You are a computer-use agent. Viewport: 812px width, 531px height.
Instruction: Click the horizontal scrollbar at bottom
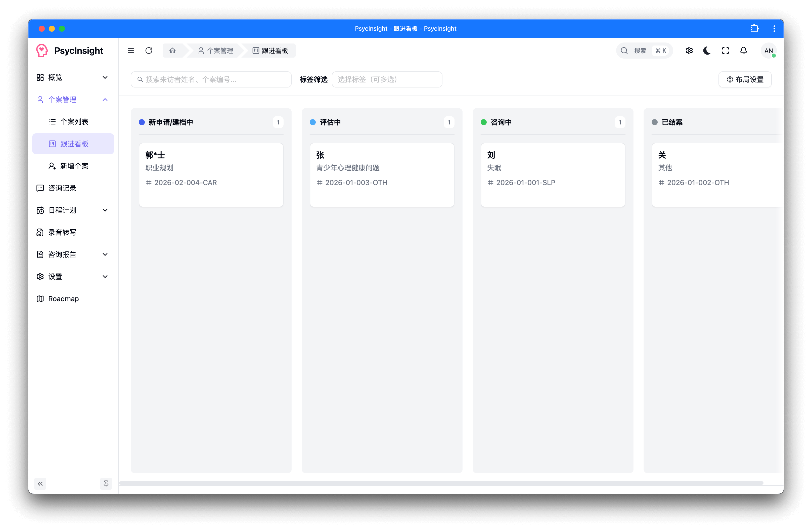tap(441, 483)
